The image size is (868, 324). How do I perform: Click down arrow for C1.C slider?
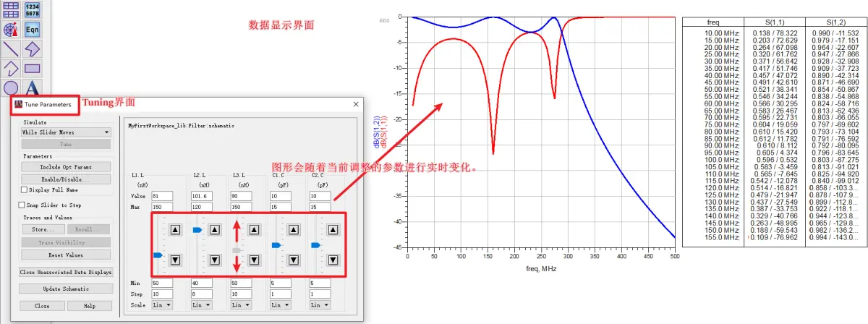click(293, 259)
